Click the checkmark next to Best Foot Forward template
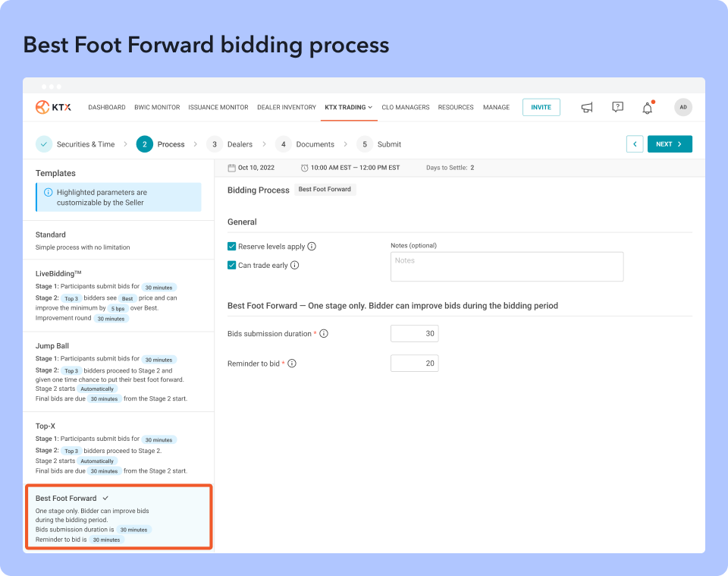Viewport: 728px width, 576px height. (x=105, y=498)
